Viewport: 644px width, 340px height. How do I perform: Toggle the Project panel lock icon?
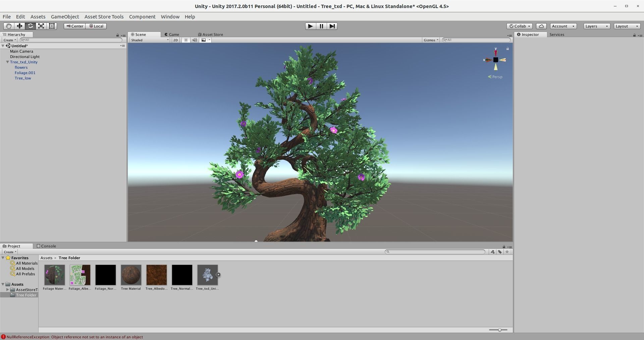click(504, 247)
